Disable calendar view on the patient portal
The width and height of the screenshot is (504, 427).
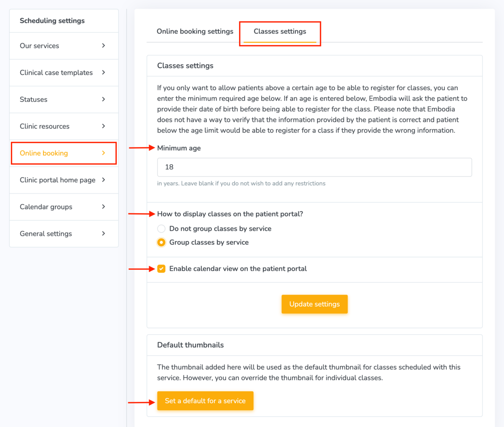pyautogui.click(x=161, y=269)
